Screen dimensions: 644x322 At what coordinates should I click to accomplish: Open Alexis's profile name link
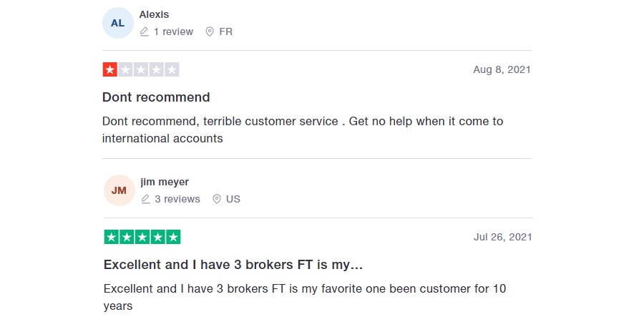tap(154, 14)
